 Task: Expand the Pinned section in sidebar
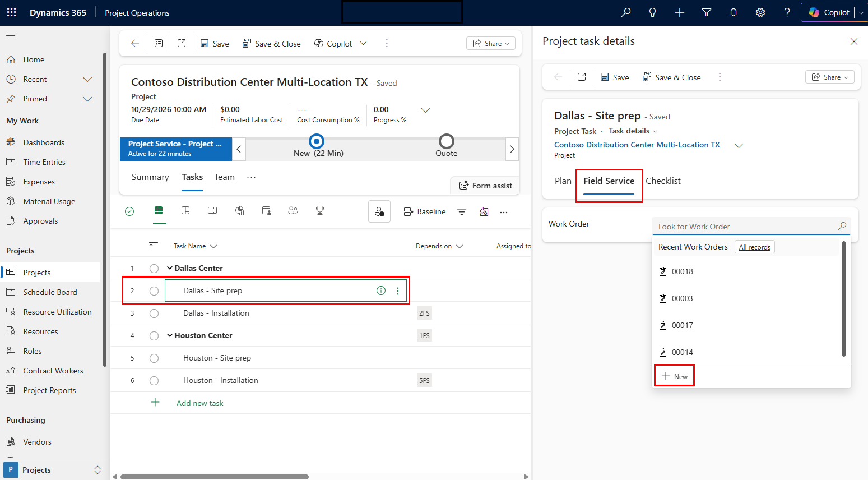[87, 99]
